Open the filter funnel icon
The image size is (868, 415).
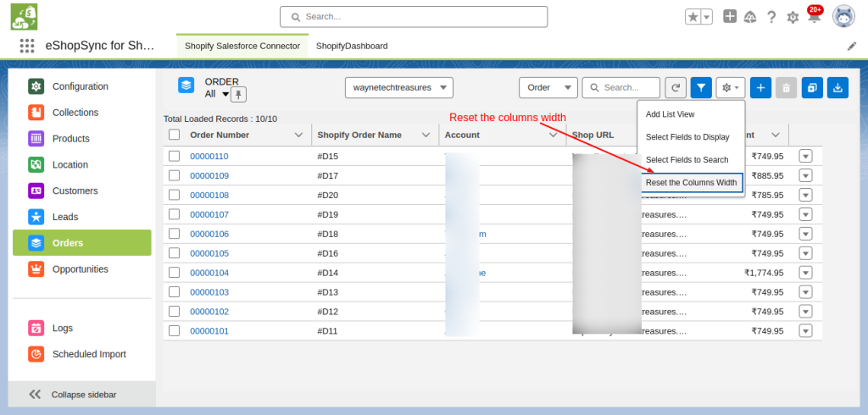pyautogui.click(x=701, y=87)
